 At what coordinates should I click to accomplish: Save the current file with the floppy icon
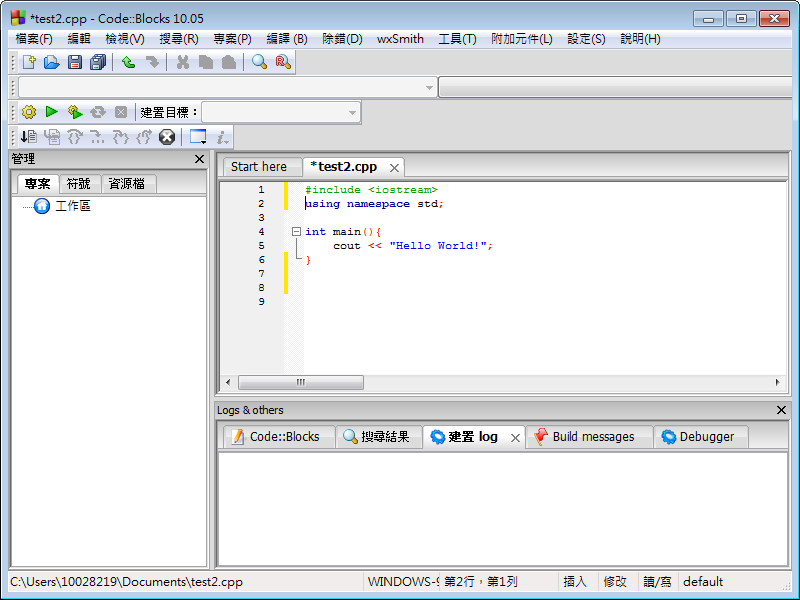[75, 62]
